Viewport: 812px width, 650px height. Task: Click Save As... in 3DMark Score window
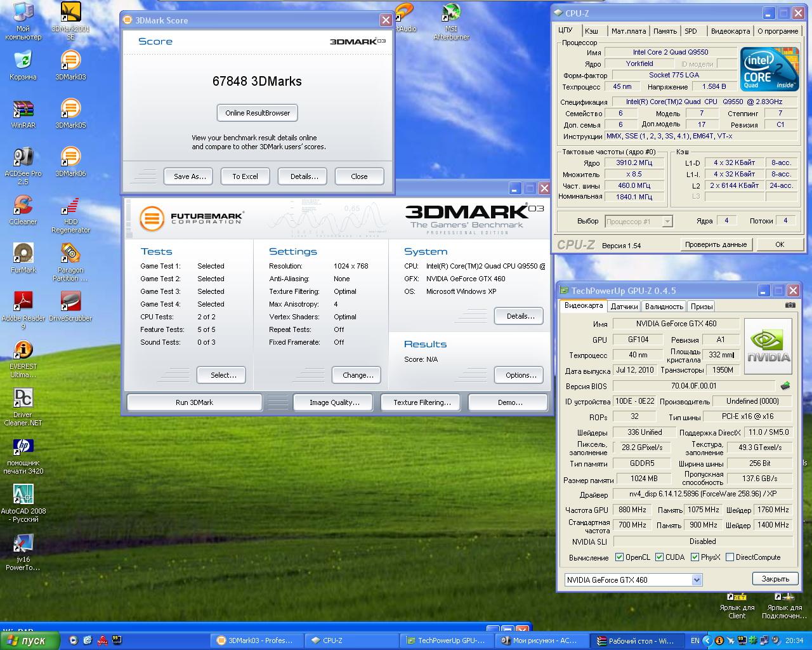pyautogui.click(x=190, y=176)
